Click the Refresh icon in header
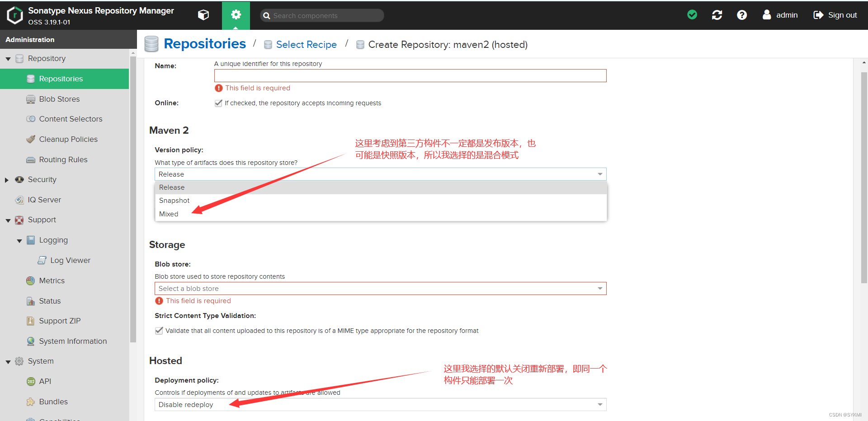The image size is (868, 421). coord(717,15)
